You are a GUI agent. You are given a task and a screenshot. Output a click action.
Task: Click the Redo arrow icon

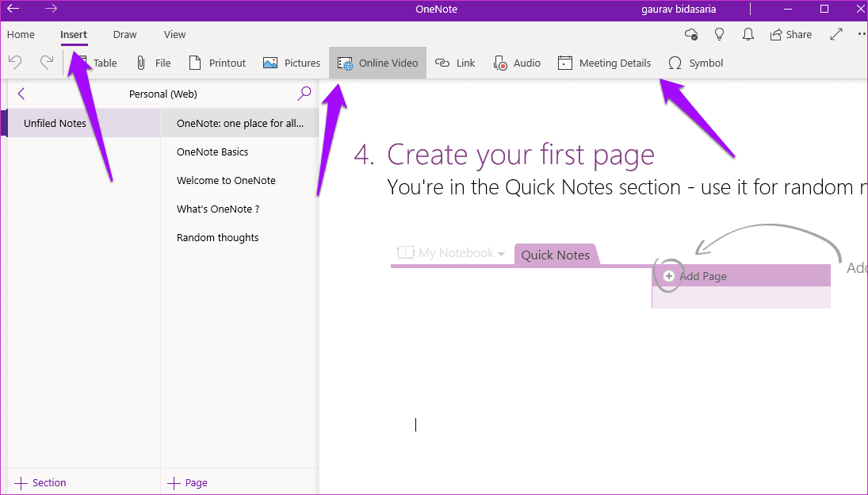click(x=47, y=62)
